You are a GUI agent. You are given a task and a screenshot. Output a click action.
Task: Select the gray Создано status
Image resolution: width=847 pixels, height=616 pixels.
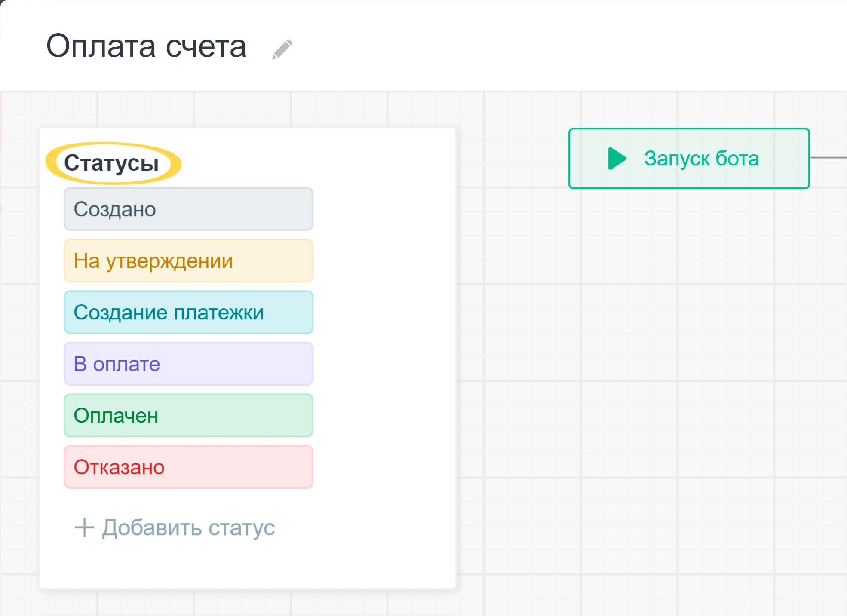(188, 209)
